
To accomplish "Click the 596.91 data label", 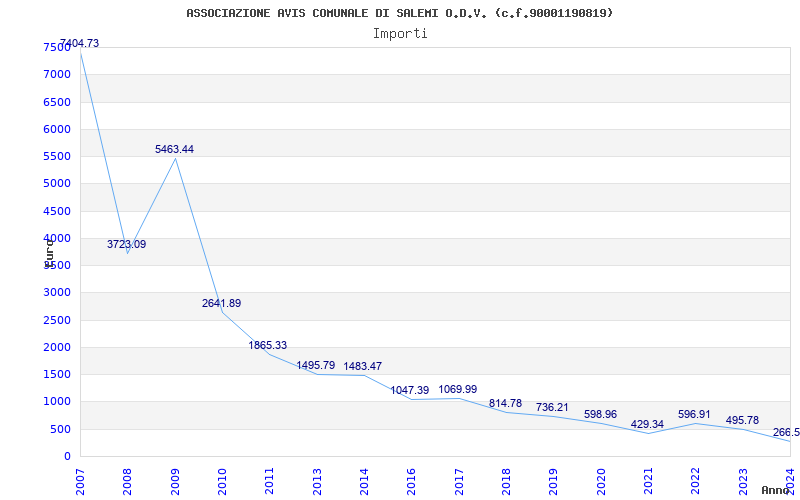I will (694, 414).
